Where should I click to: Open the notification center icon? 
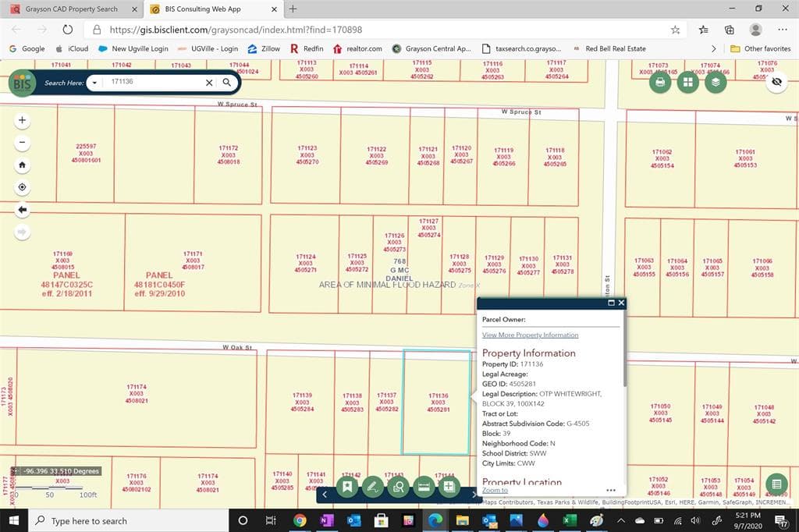point(781,521)
